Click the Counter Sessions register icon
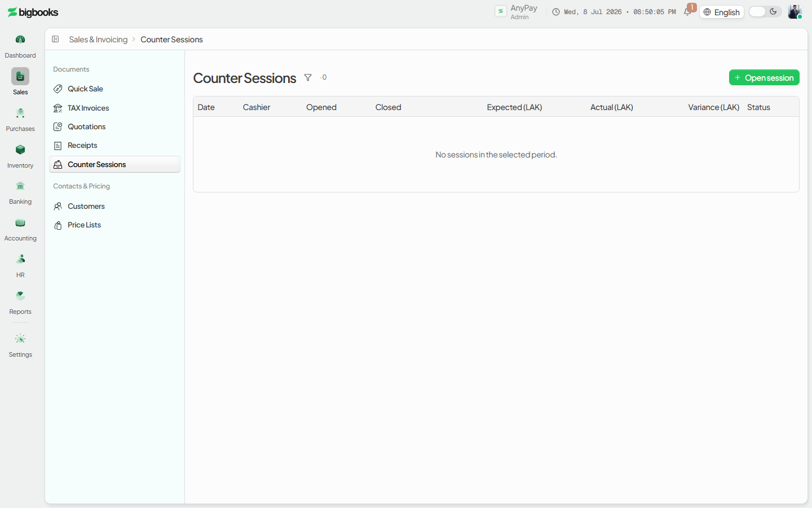 pyautogui.click(x=58, y=164)
